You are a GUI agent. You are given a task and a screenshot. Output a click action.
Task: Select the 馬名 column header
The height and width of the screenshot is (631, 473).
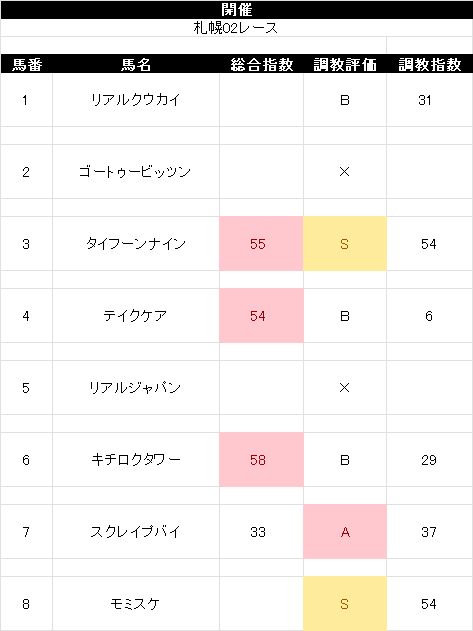(x=136, y=64)
